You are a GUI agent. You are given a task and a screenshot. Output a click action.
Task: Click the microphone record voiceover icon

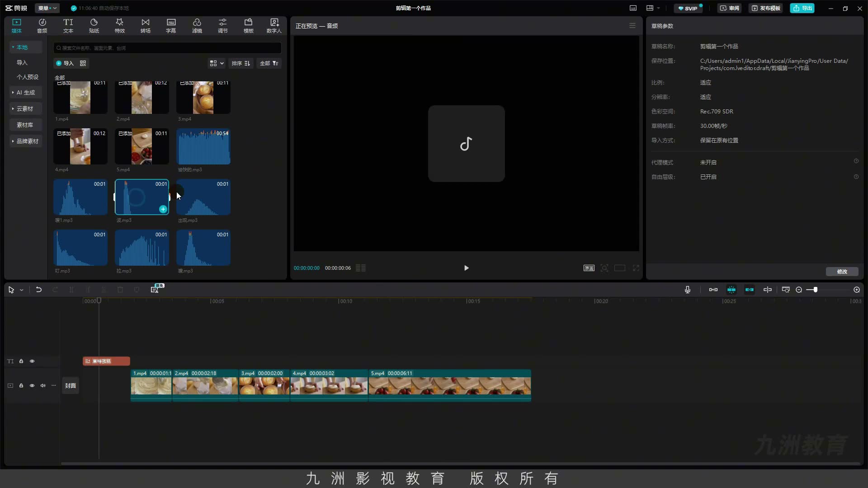click(688, 290)
